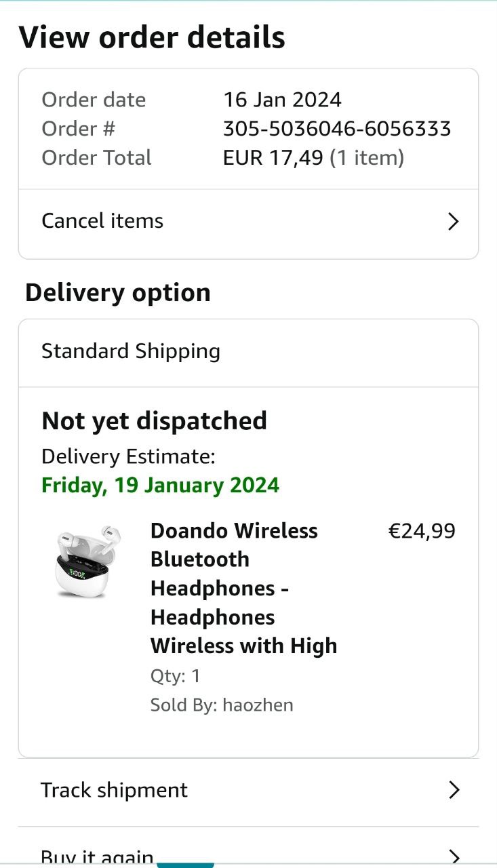Click the chevron beside Cancel items
This screenshot has height=868, width=497.
click(454, 222)
